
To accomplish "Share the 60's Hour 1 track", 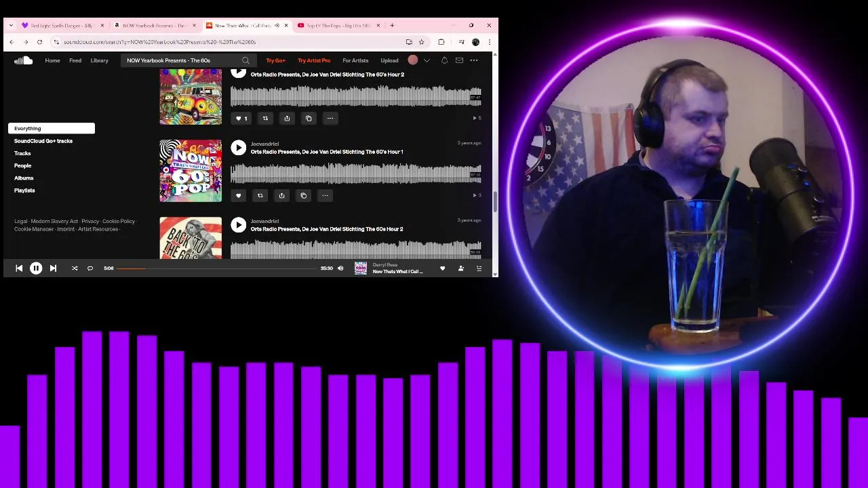I will click(x=281, y=195).
